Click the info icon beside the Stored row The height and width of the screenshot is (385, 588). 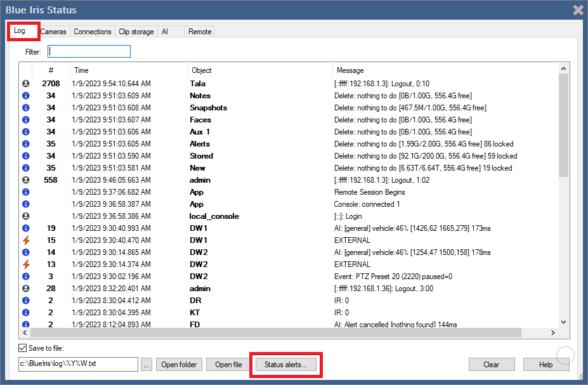coord(25,156)
